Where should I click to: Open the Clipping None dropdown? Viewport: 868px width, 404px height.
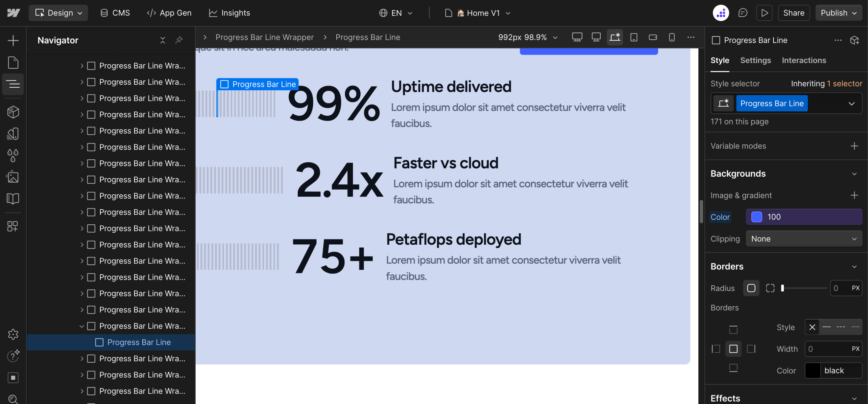(x=804, y=238)
